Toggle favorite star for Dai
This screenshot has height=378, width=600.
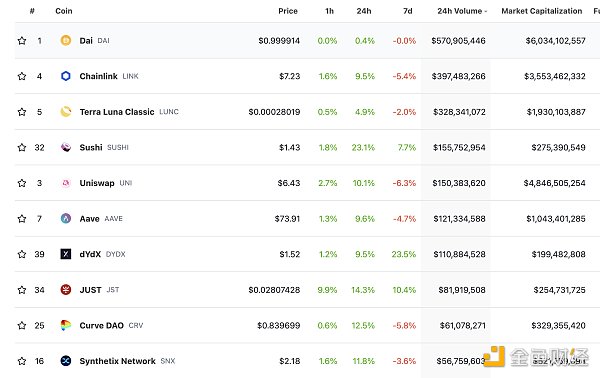coord(22,41)
